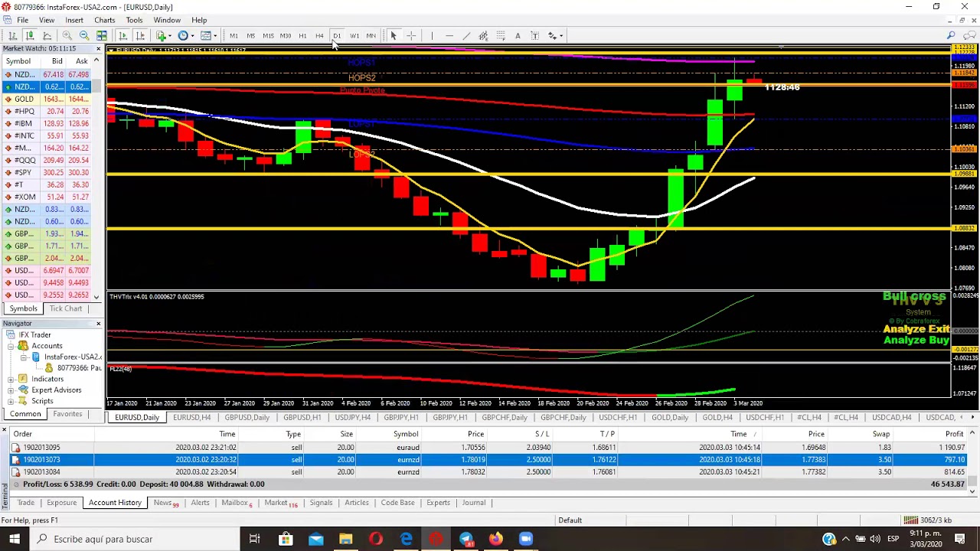Select the cursor arrow tool

click(394, 35)
